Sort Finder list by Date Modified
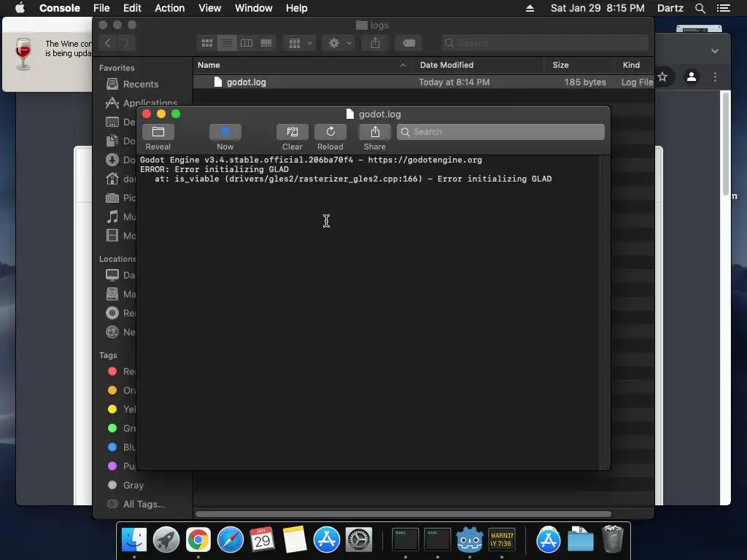This screenshot has width=747, height=560. coord(478,65)
